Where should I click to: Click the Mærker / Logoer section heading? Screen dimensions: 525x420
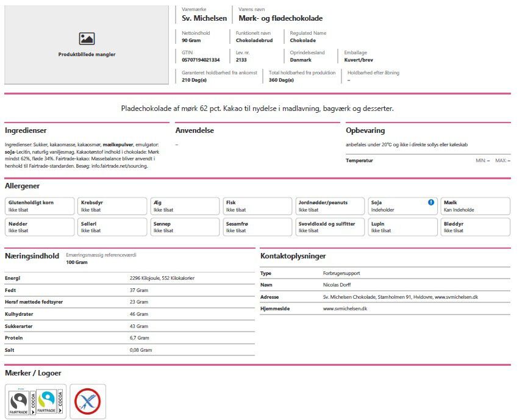33,373
